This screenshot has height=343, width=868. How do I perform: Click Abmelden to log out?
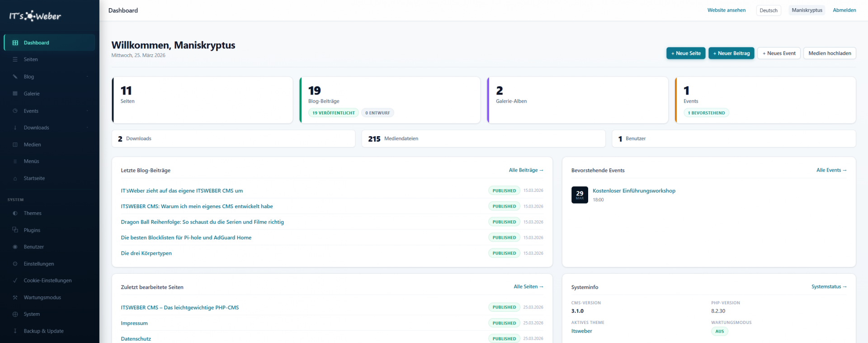click(844, 10)
